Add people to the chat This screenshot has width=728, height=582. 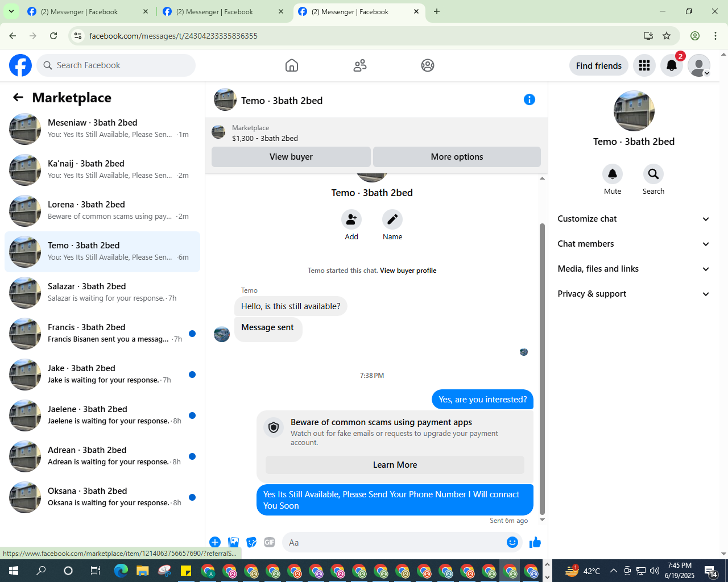351,219
